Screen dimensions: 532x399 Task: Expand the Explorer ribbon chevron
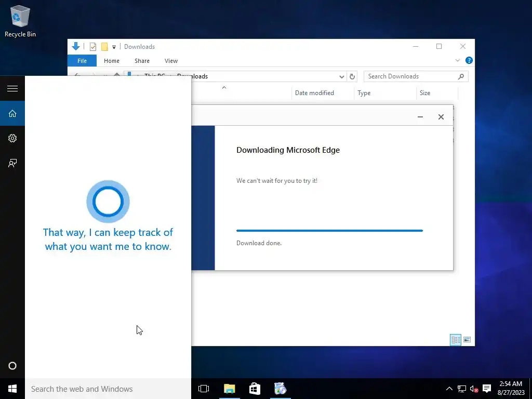tap(457, 60)
